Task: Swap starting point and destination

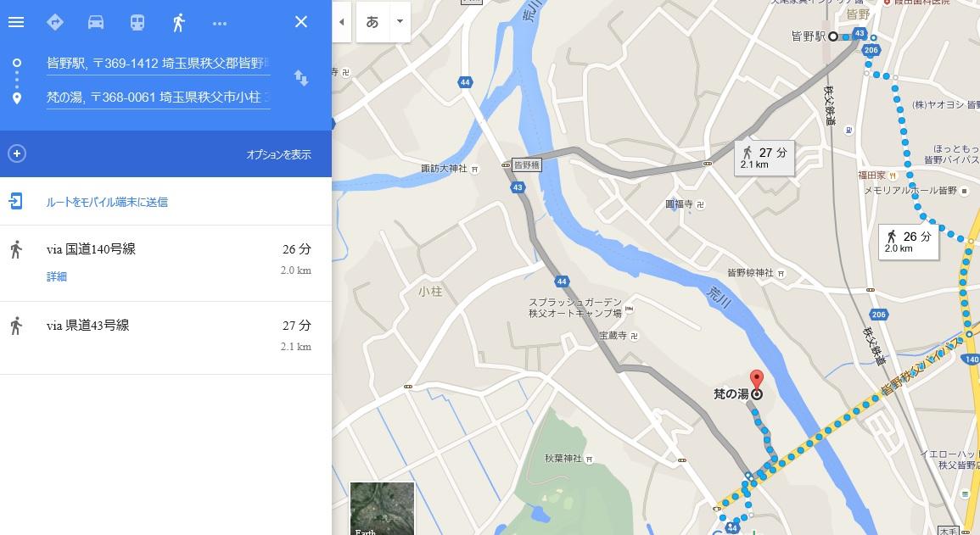Action: click(300, 78)
